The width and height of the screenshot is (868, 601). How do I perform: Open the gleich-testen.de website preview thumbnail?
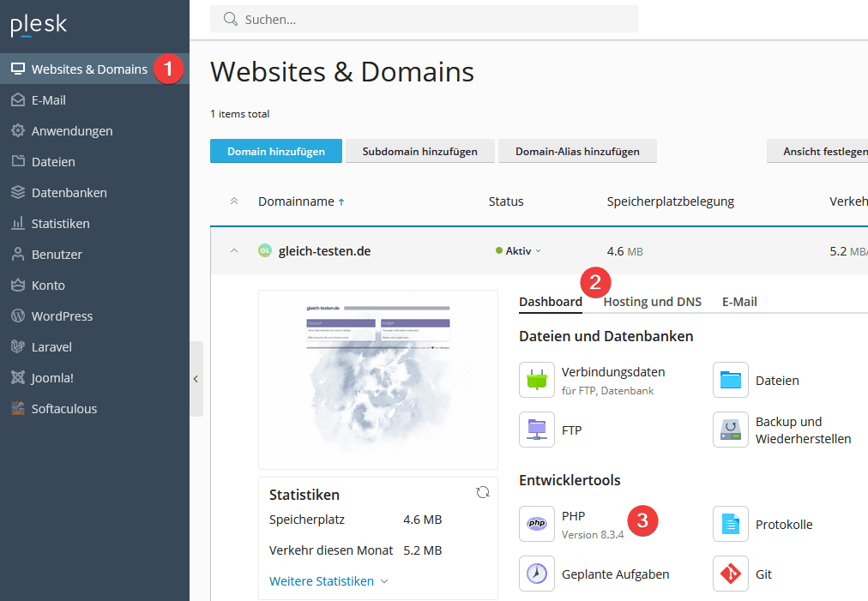[x=378, y=380]
